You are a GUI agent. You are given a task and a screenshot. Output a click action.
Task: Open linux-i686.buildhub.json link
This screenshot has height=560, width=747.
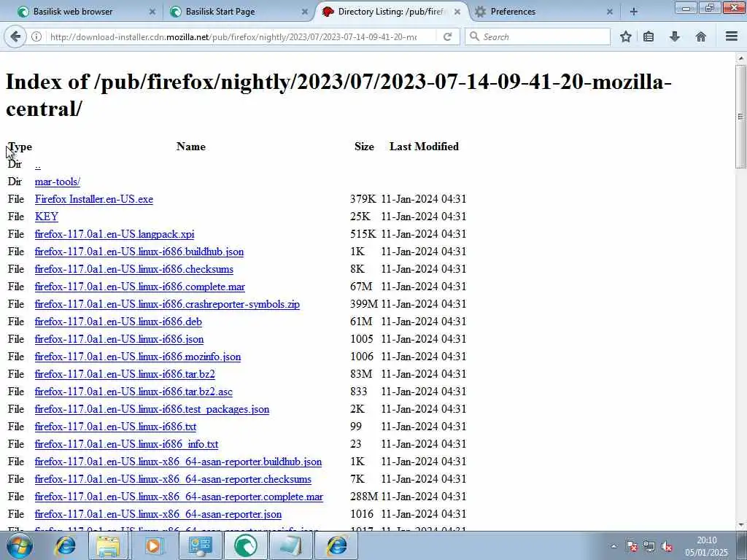[x=139, y=252]
